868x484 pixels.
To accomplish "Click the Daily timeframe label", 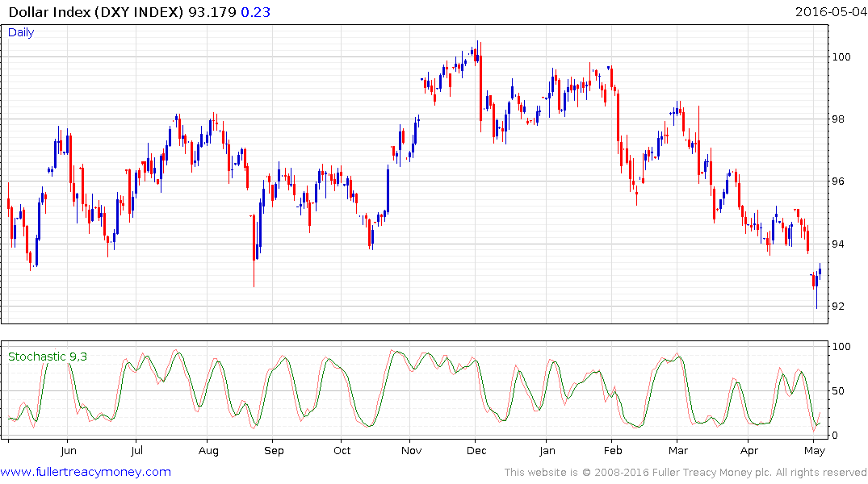I will 21,32.
